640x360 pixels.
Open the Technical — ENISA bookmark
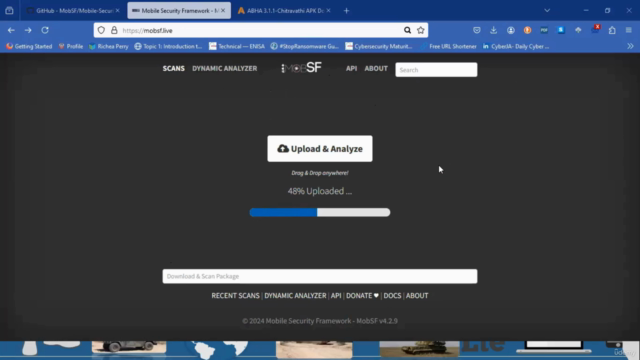tap(237, 46)
